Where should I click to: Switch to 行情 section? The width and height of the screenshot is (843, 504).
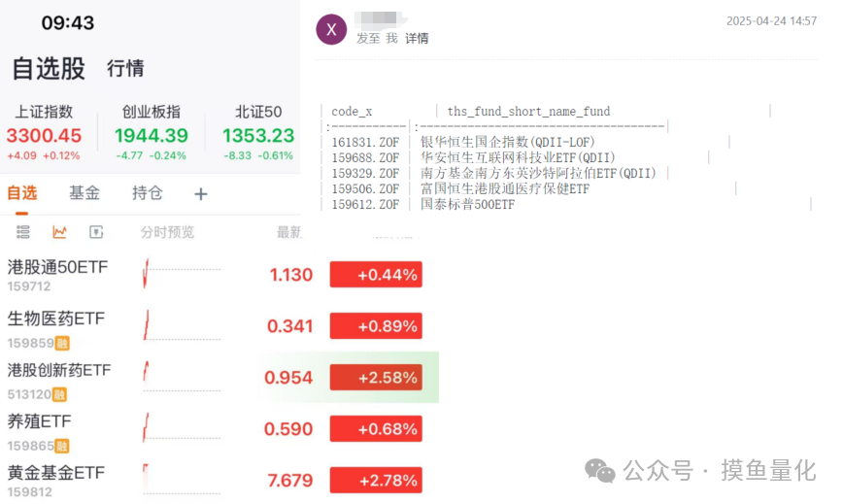click(125, 68)
